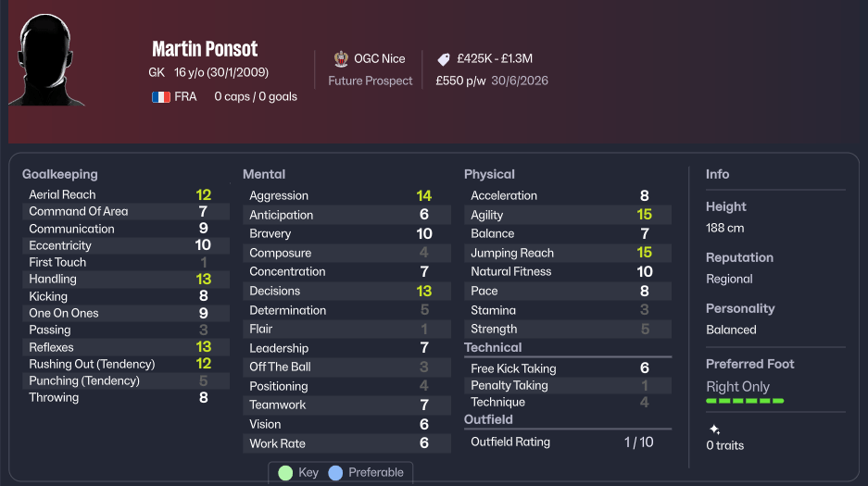Viewport: 868px width, 486px height.
Task: Click the Future Prospect squad status
Action: (371, 81)
